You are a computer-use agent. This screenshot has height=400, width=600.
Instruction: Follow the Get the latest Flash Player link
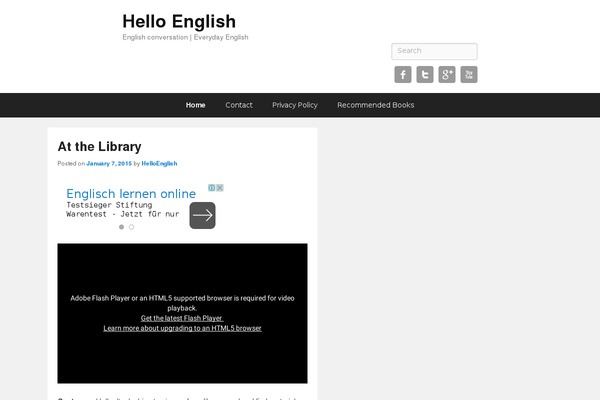point(182,318)
